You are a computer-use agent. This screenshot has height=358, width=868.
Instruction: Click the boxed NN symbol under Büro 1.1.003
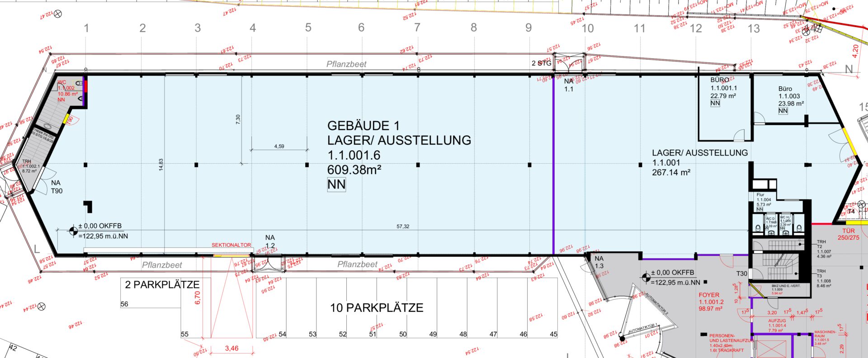783,111
